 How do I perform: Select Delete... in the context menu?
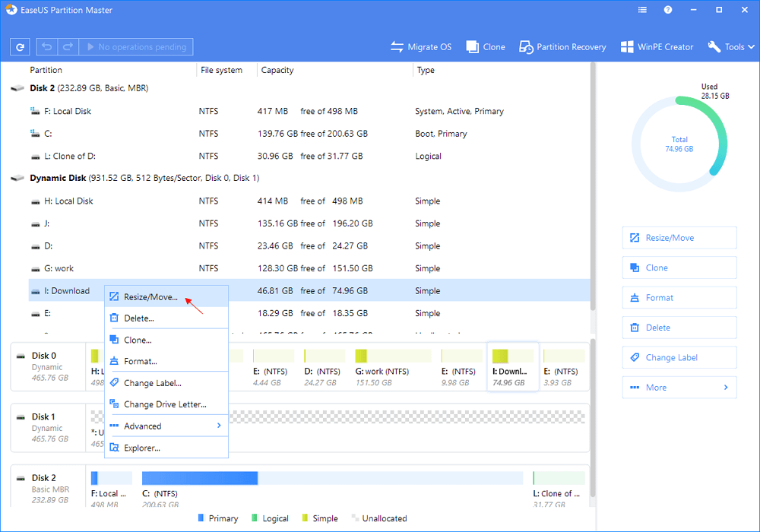tap(139, 318)
